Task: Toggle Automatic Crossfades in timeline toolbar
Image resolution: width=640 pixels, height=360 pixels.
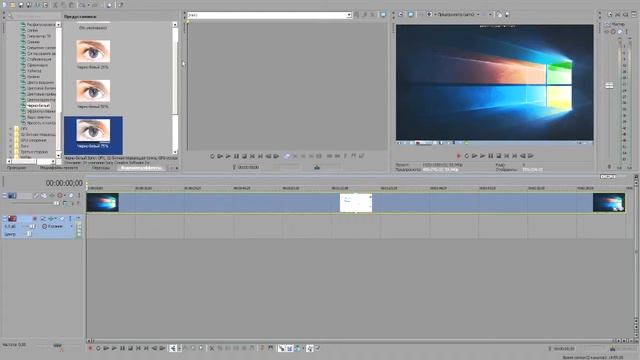Action: point(289,348)
